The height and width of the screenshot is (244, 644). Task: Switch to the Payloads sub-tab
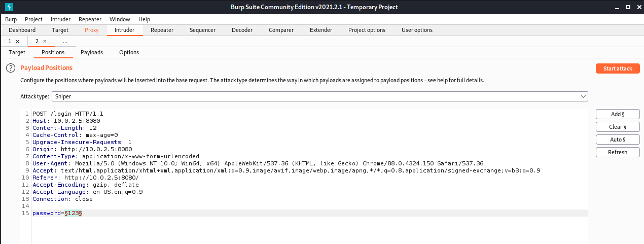point(92,52)
